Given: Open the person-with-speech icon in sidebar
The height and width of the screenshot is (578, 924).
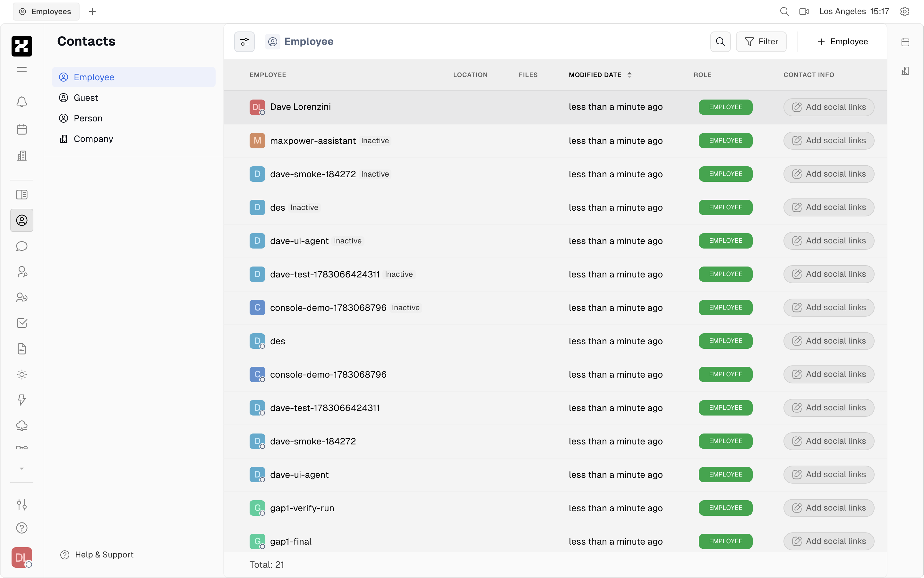Looking at the screenshot, I should (22, 272).
